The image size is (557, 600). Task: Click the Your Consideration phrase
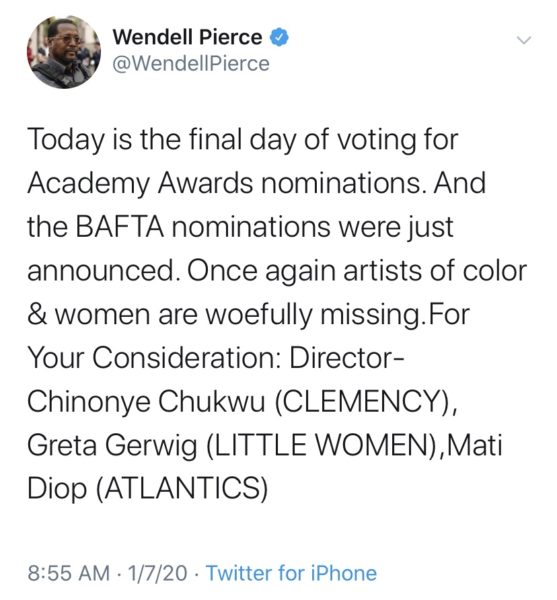tap(156, 358)
